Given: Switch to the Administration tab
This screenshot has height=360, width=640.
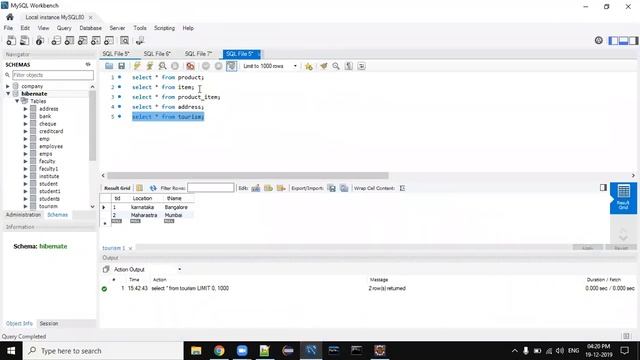Looking at the screenshot, I should 23,215.
